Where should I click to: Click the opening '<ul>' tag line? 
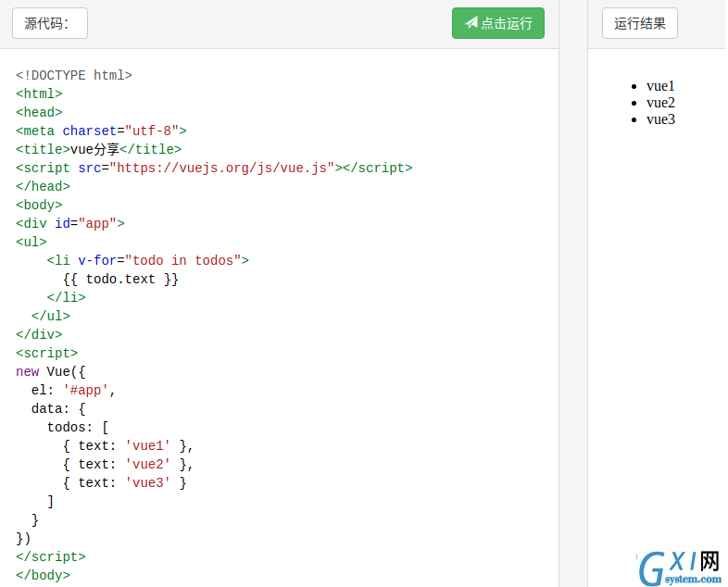31,243
